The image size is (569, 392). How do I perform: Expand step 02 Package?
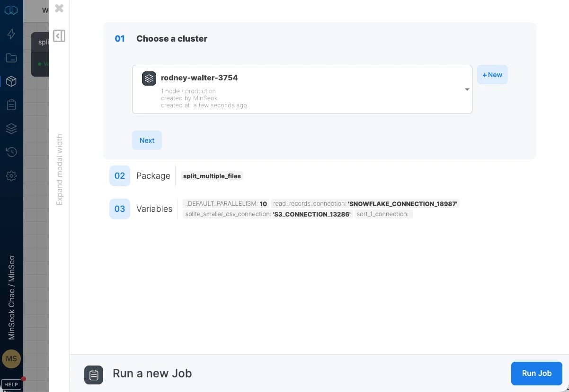[140, 176]
